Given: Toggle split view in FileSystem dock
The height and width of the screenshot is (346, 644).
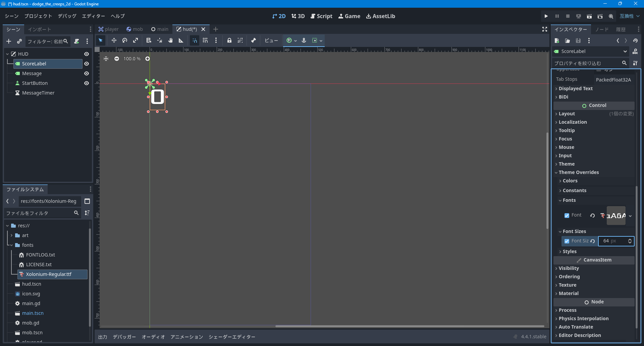Looking at the screenshot, I should (x=87, y=201).
